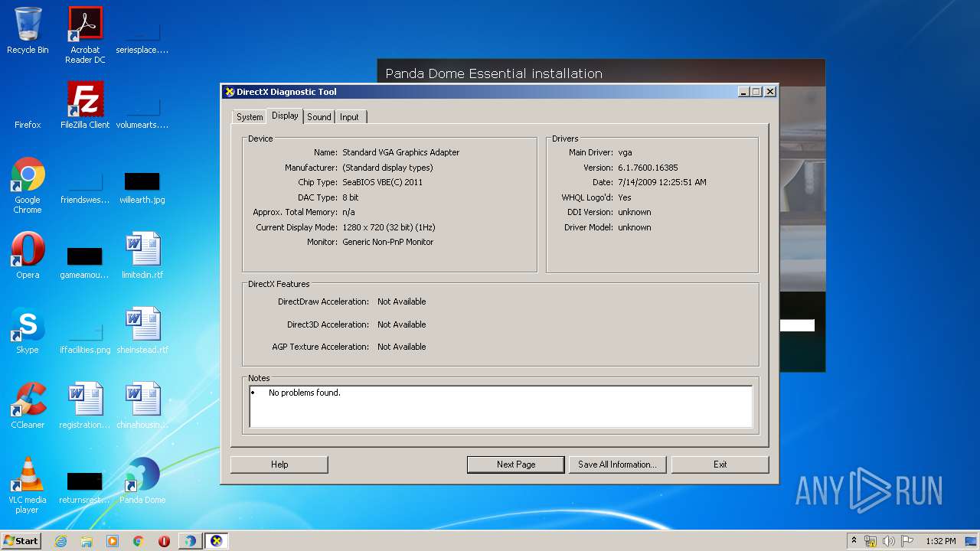The height and width of the screenshot is (551, 980).
Task: Switch to the Sound tab
Action: [x=319, y=117]
